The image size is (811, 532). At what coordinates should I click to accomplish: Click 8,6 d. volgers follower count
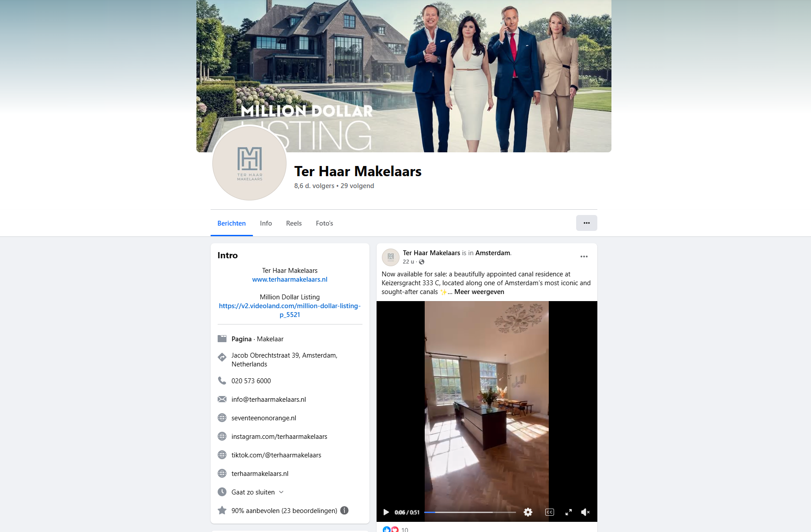(x=314, y=186)
